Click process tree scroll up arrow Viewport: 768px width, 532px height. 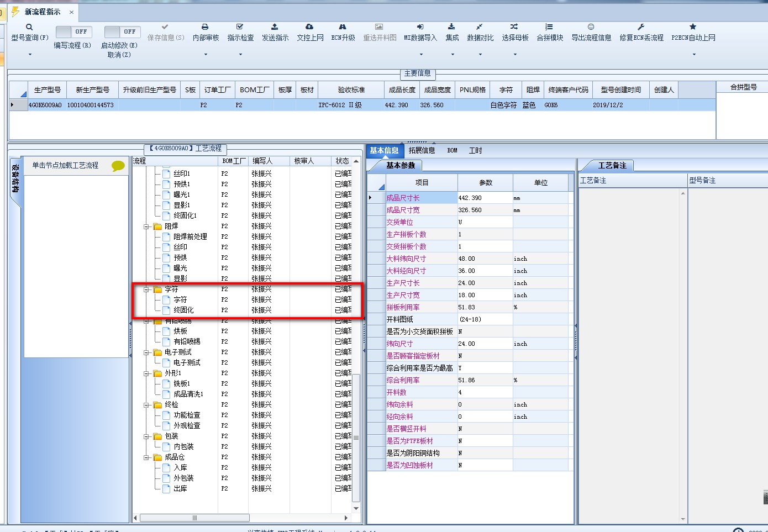356,161
